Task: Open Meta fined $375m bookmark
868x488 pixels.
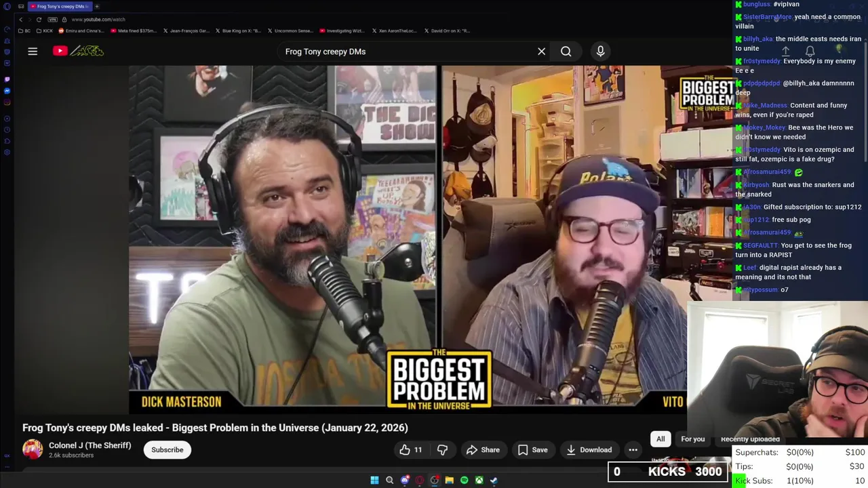Action: point(133,30)
